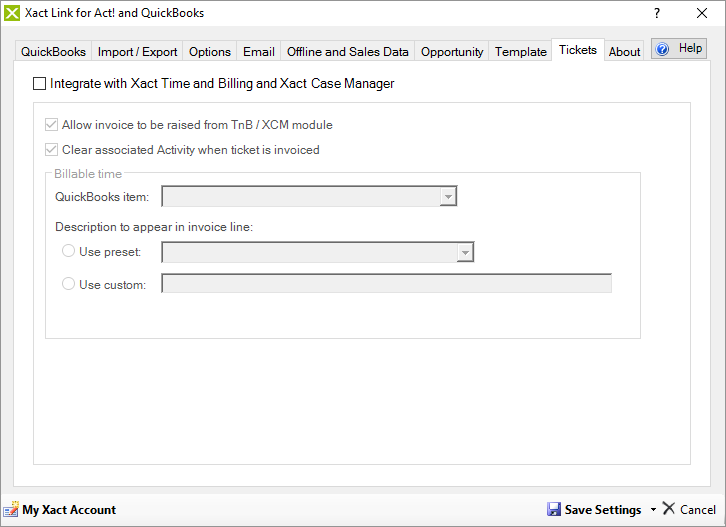Select the Tickets tab
Viewport: 726px width, 527px height.
(578, 50)
